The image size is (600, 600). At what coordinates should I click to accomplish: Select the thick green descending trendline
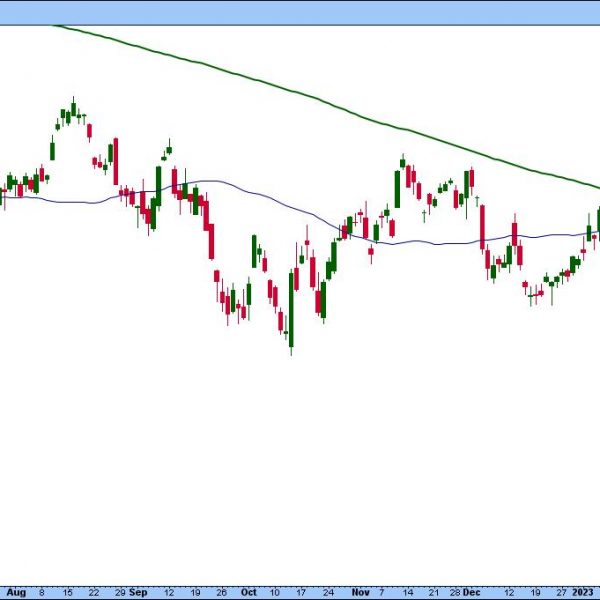325,102
